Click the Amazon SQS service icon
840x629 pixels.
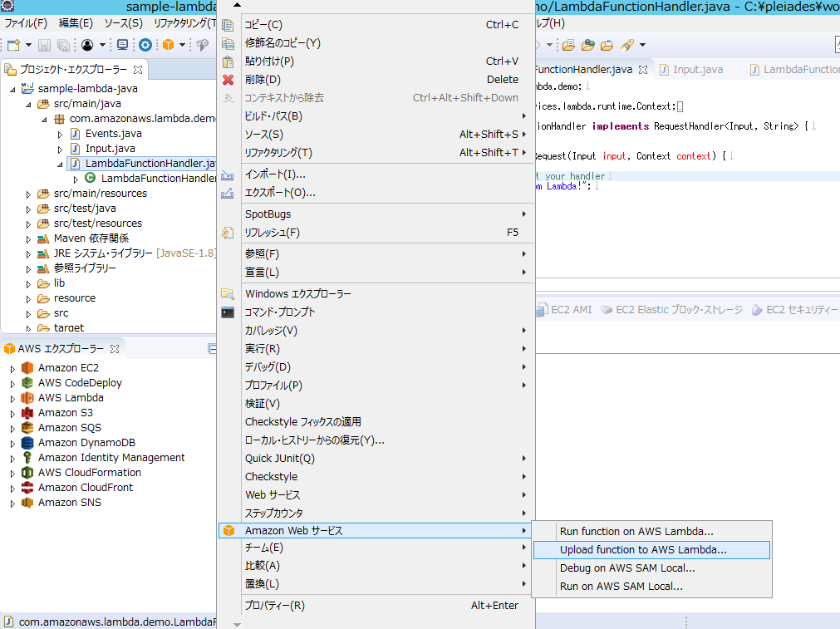point(27,428)
